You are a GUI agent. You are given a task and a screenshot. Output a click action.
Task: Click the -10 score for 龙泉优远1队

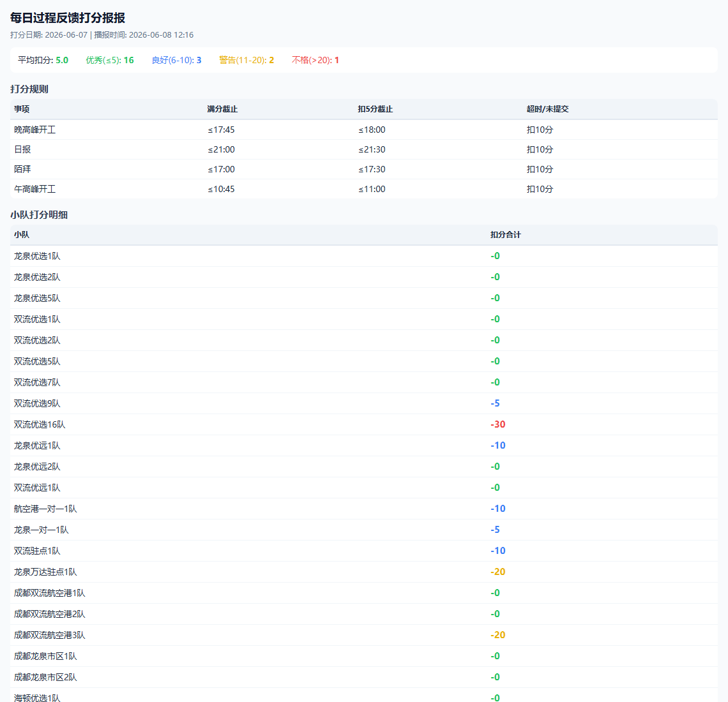497,445
